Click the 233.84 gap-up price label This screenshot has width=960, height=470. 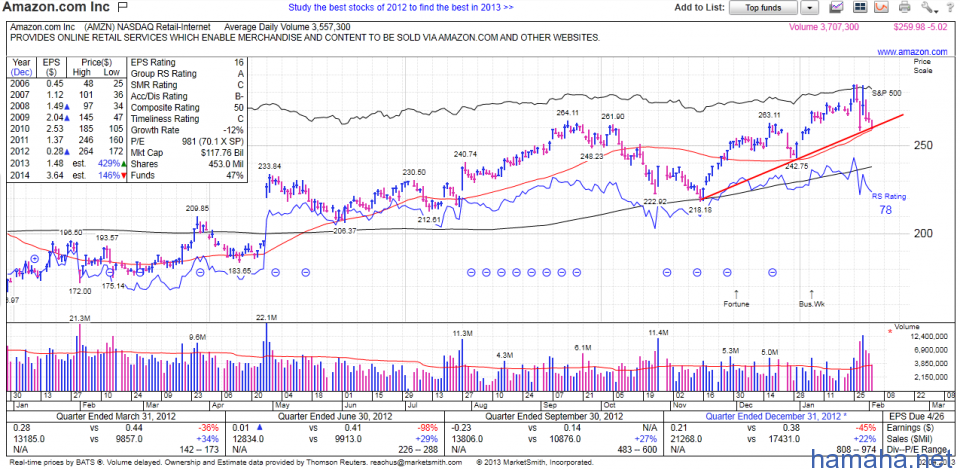[270, 166]
